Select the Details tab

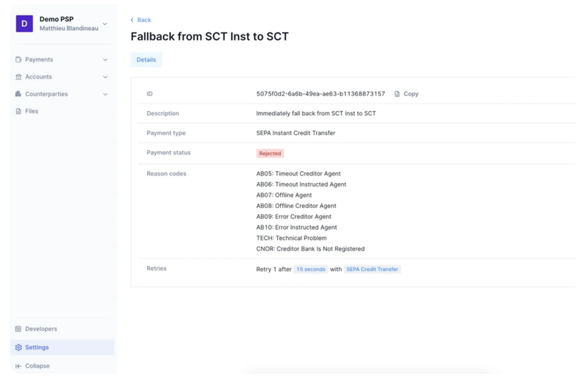coord(146,60)
